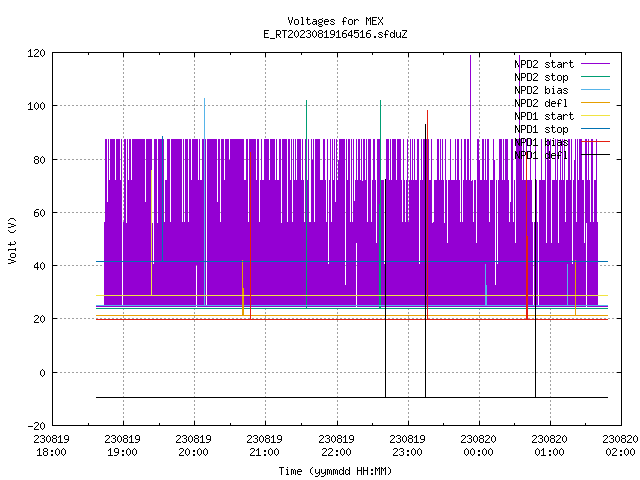Click the black NPD1 defl legend line

tap(595, 155)
